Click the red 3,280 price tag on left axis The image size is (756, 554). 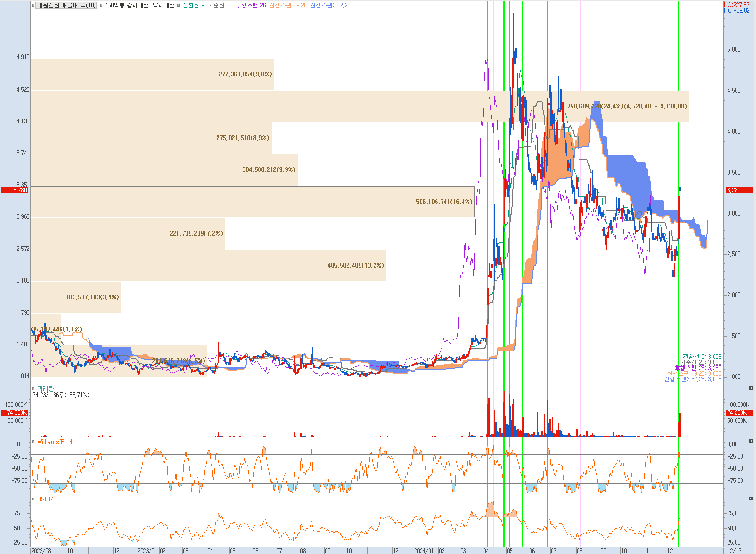(15, 190)
